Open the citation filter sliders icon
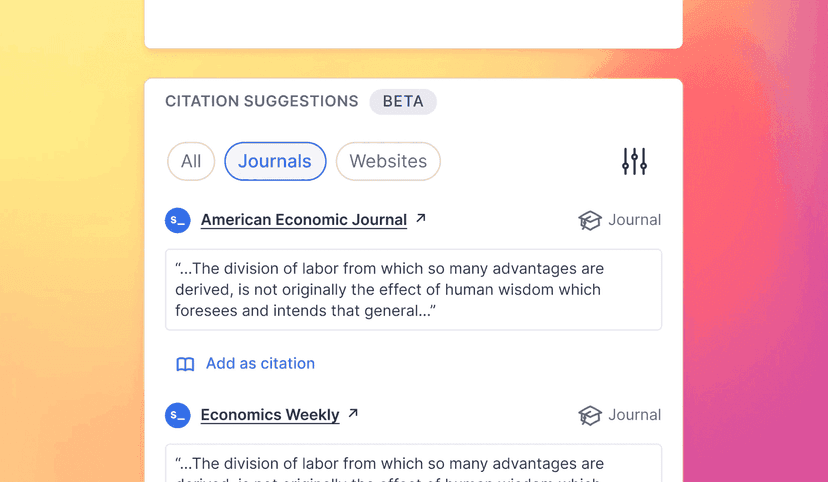 coord(634,161)
